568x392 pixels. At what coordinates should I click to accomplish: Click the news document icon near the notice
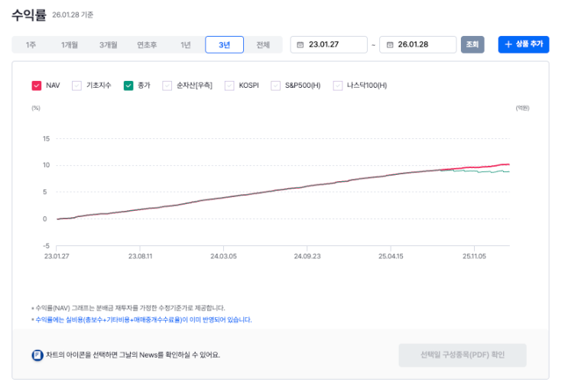pyautogui.click(x=37, y=355)
